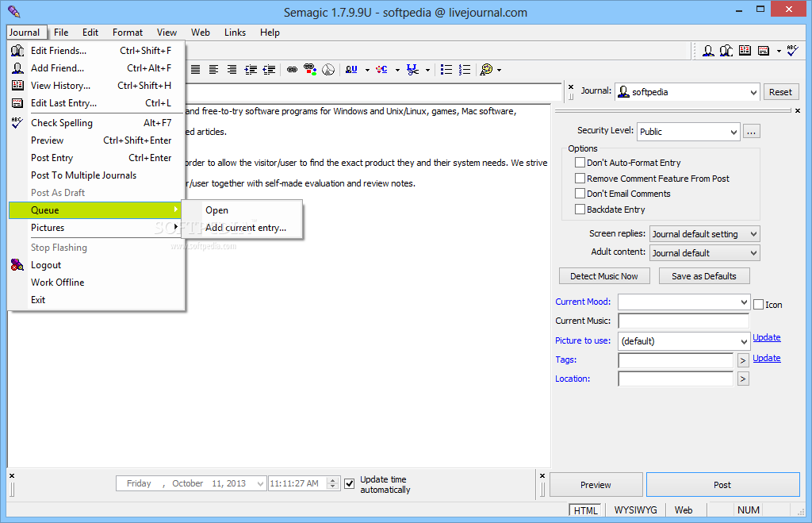Expand Adult content dropdown
The image size is (812, 523).
753,253
